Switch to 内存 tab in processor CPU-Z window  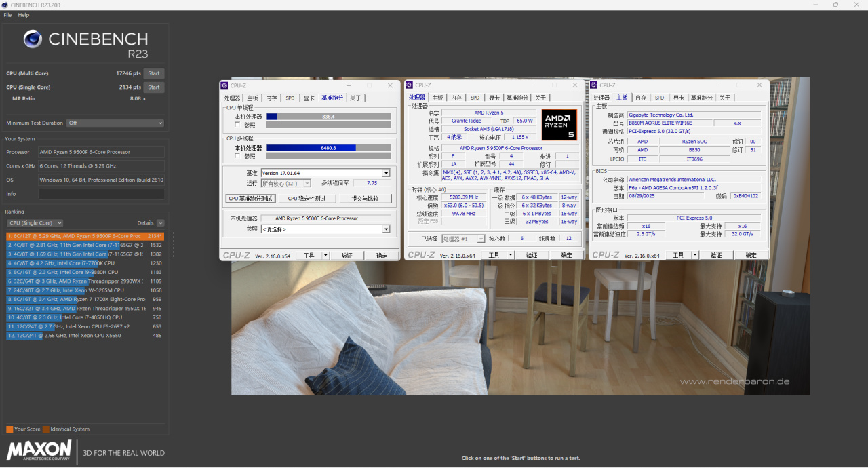(456, 98)
